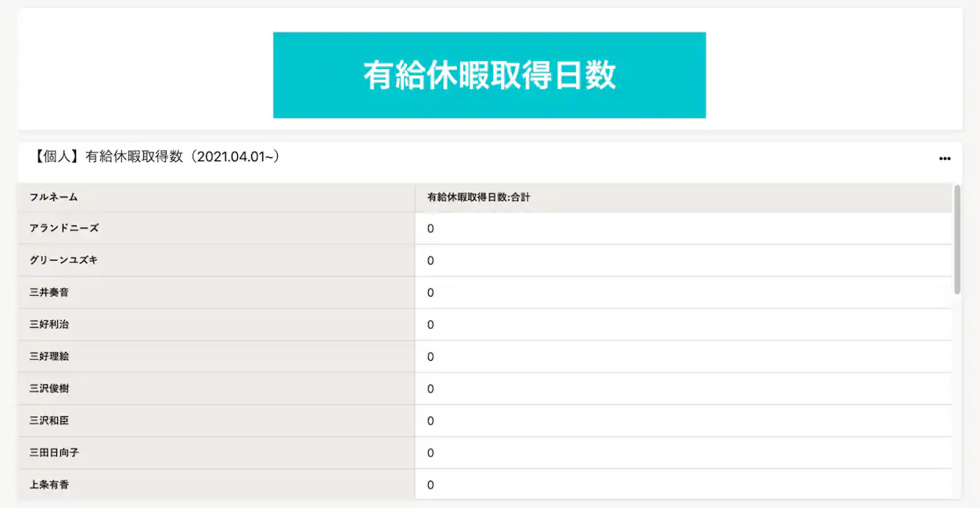Image resolution: width=980 pixels, height=508 pixels.
Task: Click 上条有香's total value of 0
Action: tap(429, 485)
